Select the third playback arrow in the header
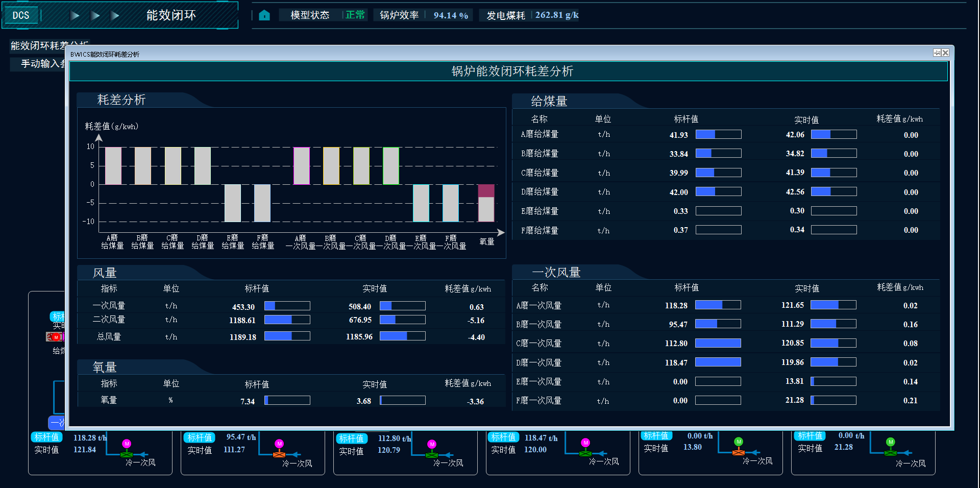Viewport: 980px width, 488px height. [116, 15]
